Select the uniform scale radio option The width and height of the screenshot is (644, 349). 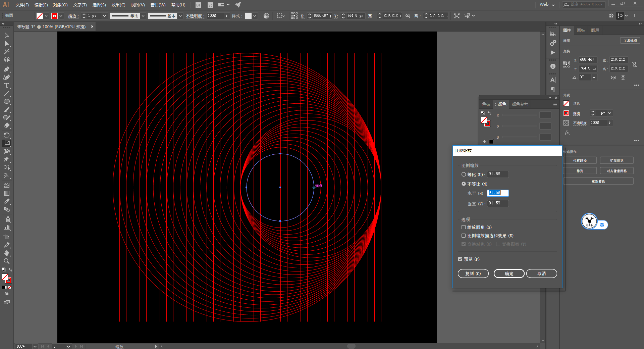coord(464,174)
